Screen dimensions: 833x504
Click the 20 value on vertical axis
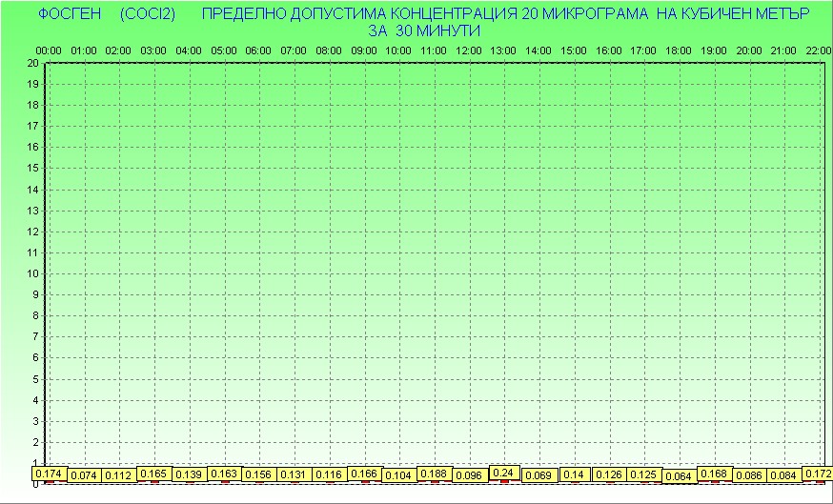(x=32, y=63)
